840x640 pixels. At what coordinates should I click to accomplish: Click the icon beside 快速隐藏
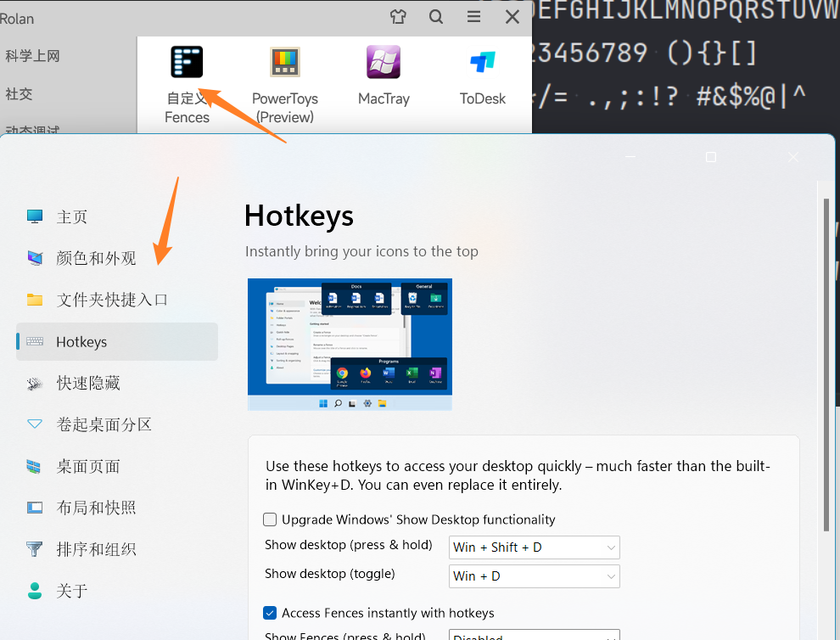pyautogui.click(x=35, y=384)
